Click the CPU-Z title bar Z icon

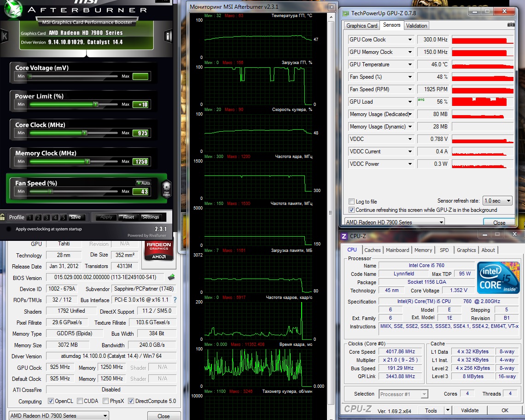coord(344,236)
